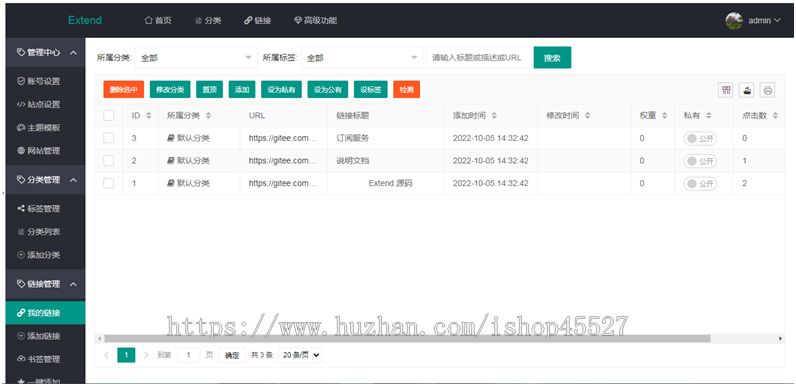This screenshot has height=386, width=796.
Task: Toggle 公开 switch for 说明文档 row
Action: pos(700,161)
